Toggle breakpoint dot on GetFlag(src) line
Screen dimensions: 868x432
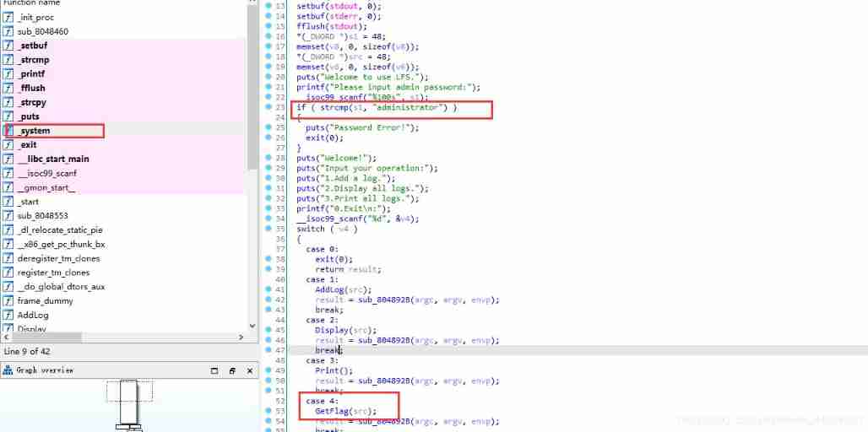click(x=268, y=410)
